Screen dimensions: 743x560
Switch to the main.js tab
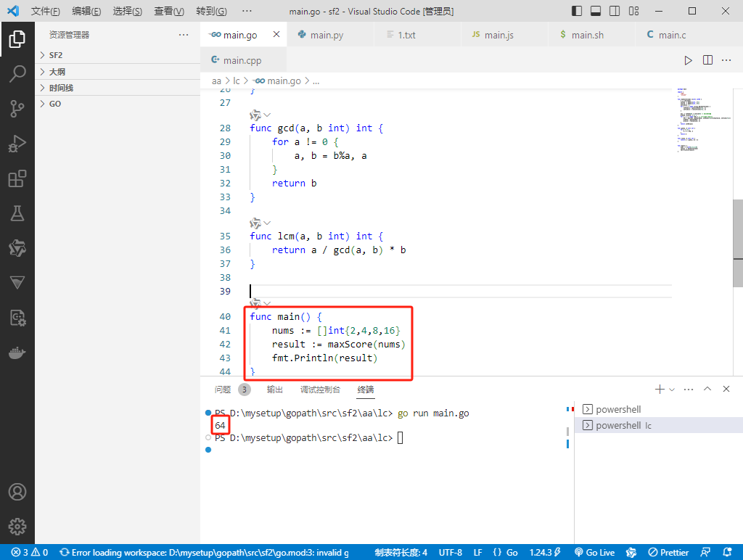tap(504, 35)
